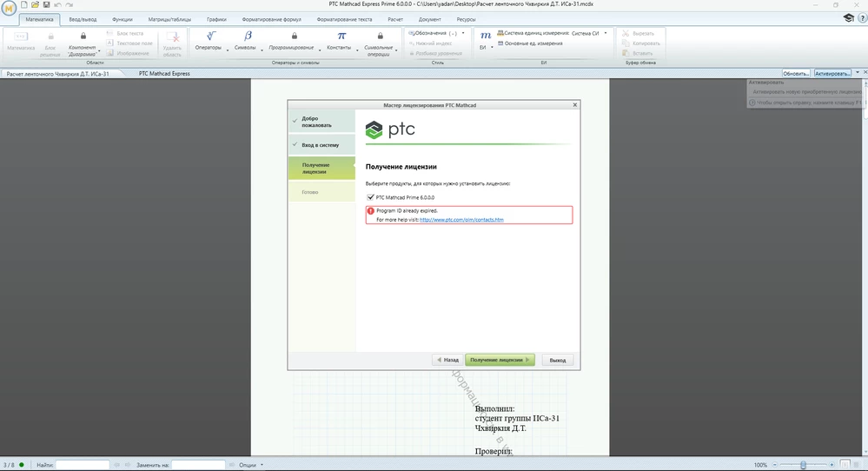Click the Undo arrow icon
Screen dimensions: 868x471
(x=57, y=4)
